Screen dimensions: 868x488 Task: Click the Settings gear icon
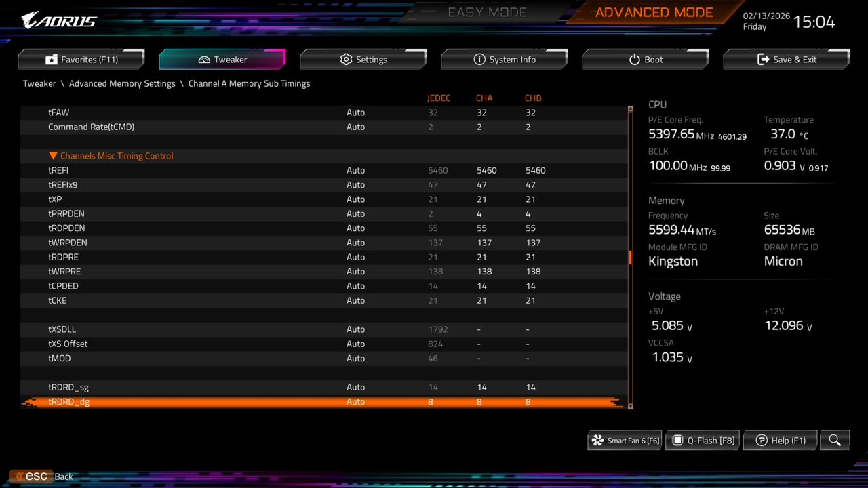(347, 60)
